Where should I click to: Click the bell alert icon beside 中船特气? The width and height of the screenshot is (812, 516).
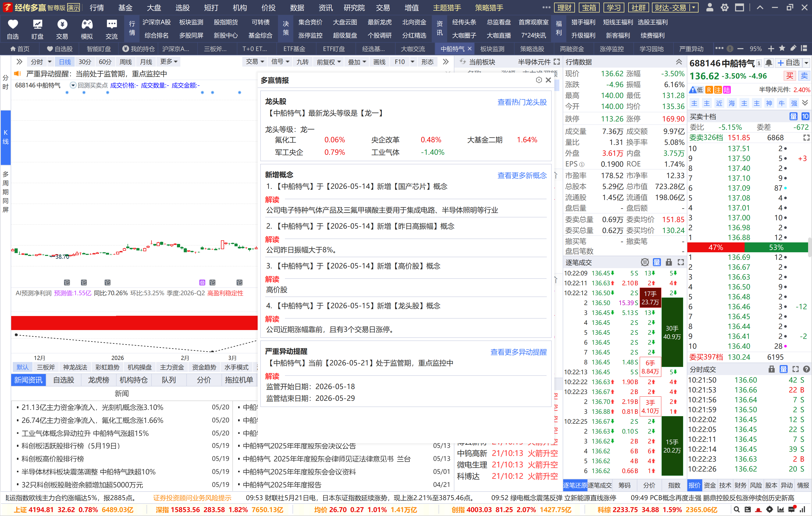click(769, 63)
